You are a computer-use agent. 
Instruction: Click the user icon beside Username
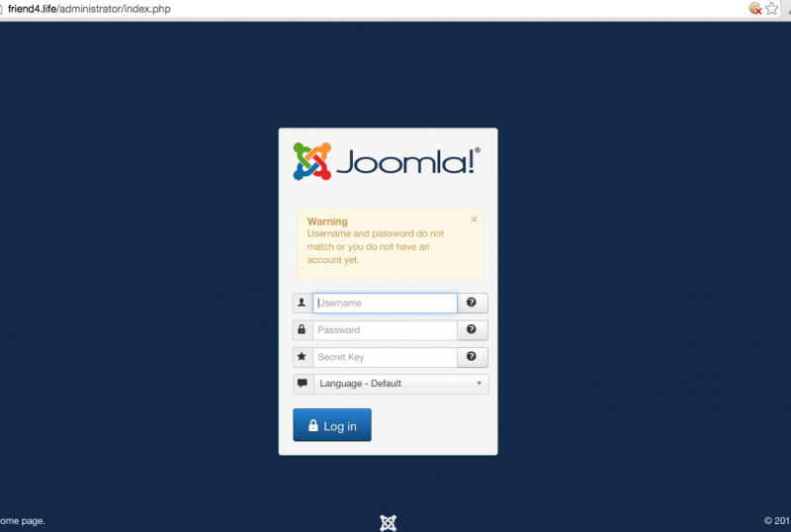pyautogui.click(x=303, y=303)
